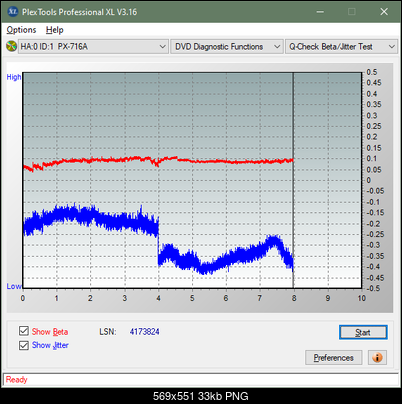The height and width of the screenshot is (404, 402).
Task: Click the 10 label on the horizontal axis
Action: click(x=362, y=298)
